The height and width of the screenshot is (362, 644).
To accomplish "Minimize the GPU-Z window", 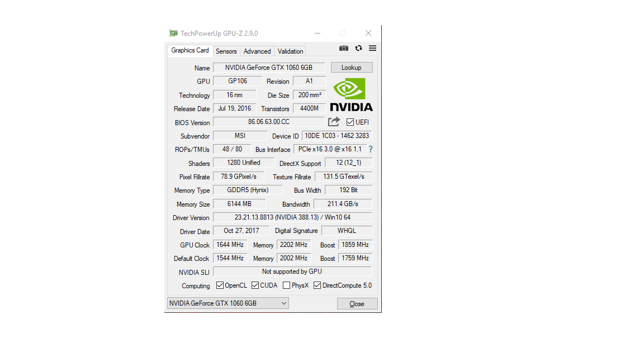I will point(318,34).
